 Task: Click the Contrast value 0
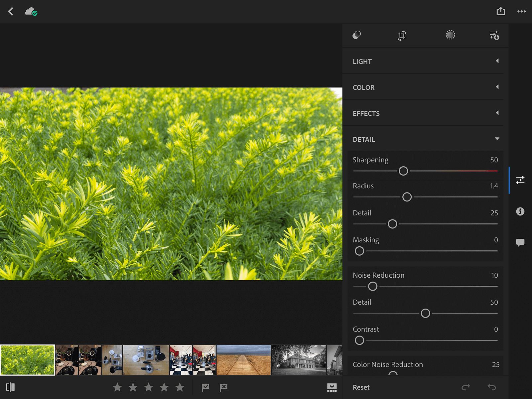pos(496,329)
